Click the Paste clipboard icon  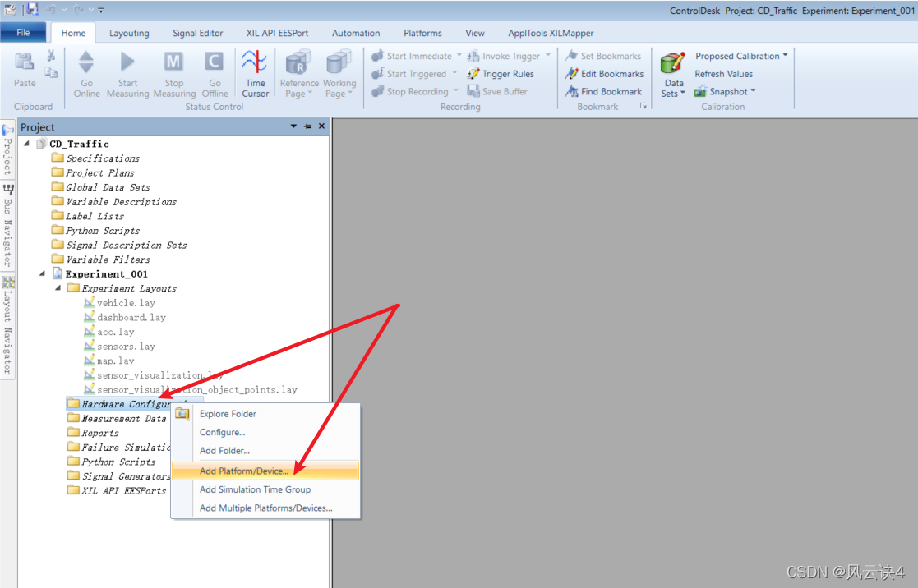coord(25,63)
